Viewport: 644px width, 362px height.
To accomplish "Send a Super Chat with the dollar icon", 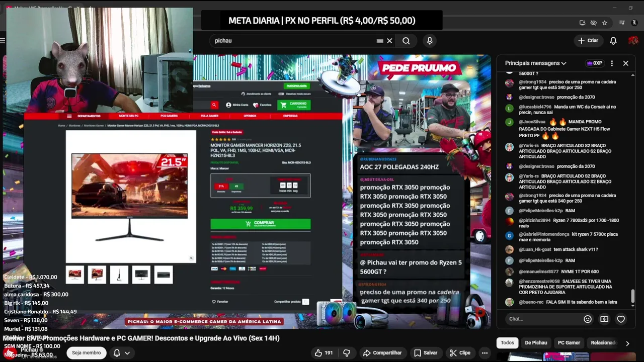I will click(x=604, y=319).
